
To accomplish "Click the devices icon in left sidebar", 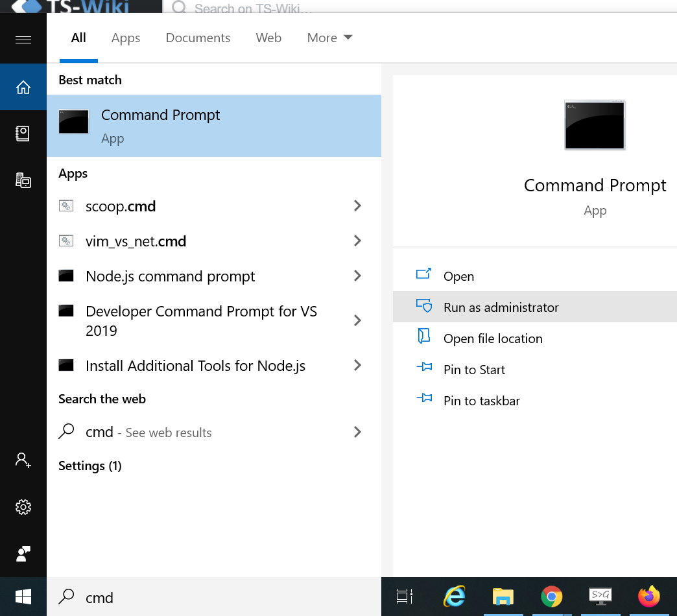I will tap(23, 180).
